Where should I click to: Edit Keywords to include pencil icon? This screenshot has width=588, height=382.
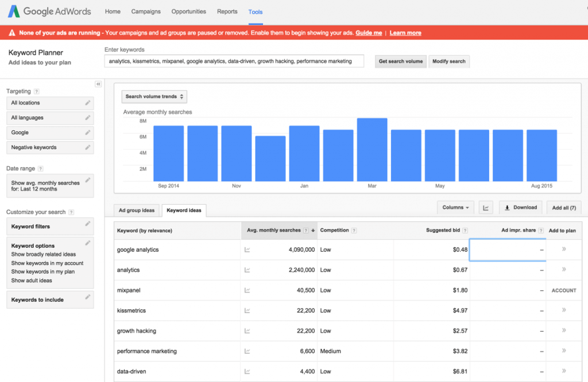click(88, 297)
